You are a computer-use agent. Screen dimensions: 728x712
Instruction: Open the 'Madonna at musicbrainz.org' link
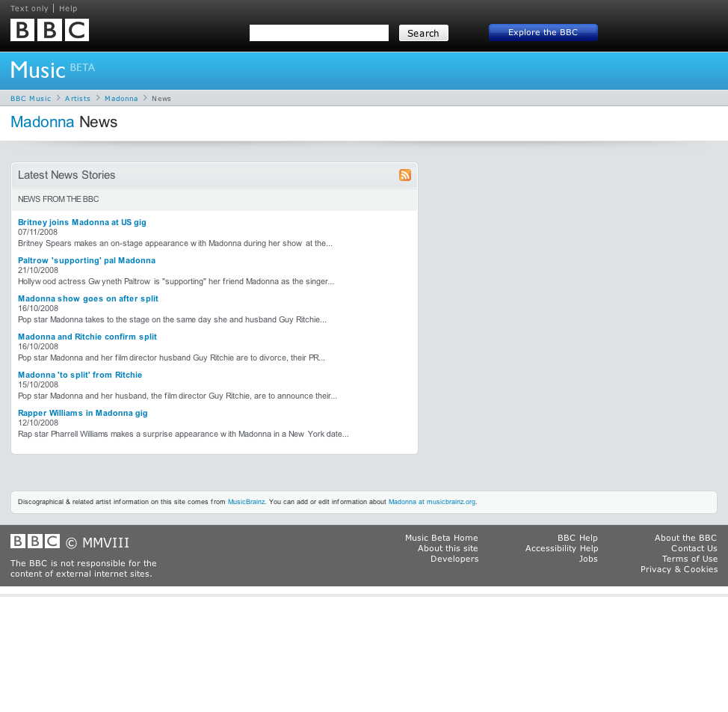pos(432,502)
